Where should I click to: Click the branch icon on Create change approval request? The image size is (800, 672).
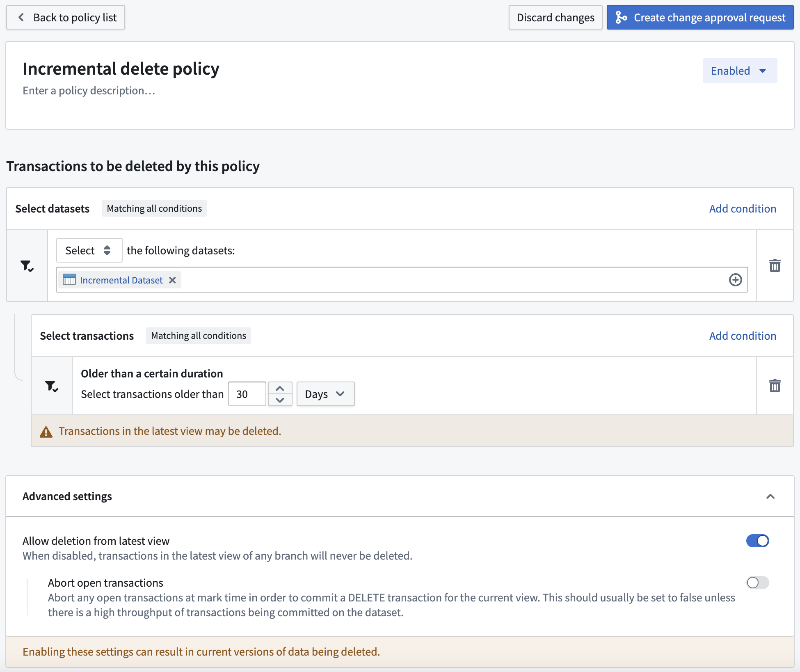(x=621, y=17)
